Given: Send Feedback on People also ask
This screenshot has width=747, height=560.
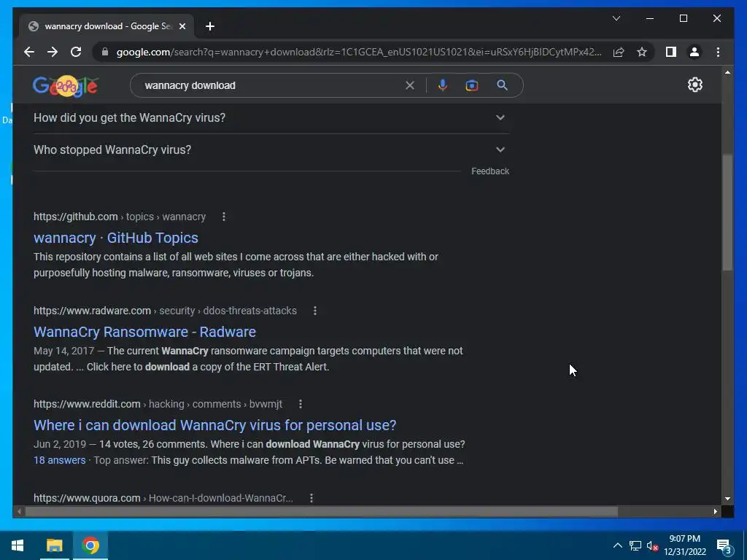Looking at the screenshot, I should [x=490, y=171].
